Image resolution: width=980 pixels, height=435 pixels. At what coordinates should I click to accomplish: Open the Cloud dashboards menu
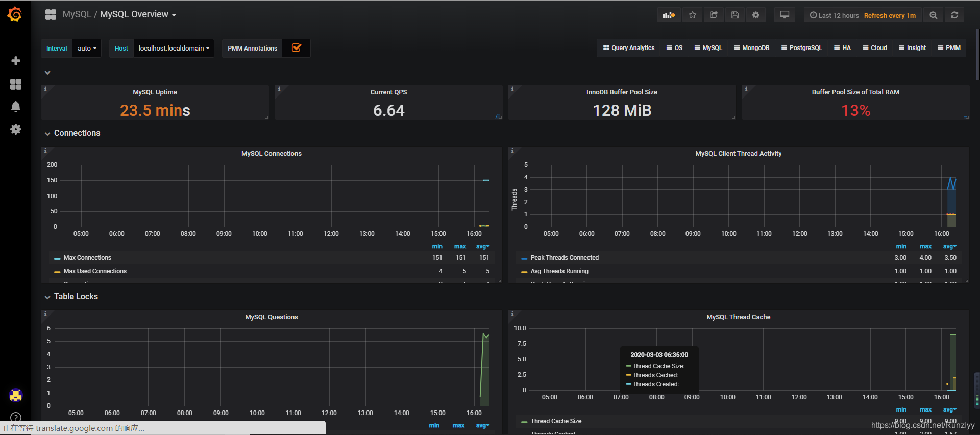[875, 48]
